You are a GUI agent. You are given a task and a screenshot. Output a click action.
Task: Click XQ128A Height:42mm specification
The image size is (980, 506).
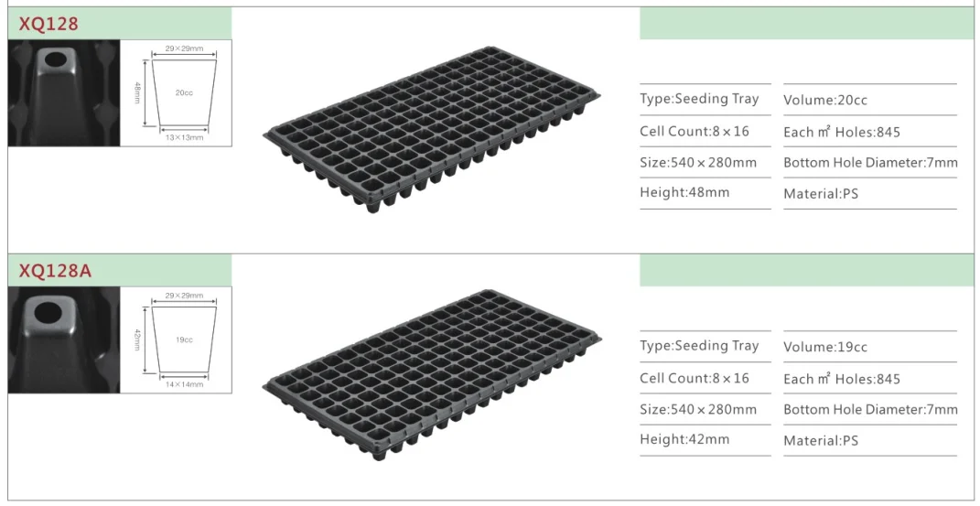point(705,439)
